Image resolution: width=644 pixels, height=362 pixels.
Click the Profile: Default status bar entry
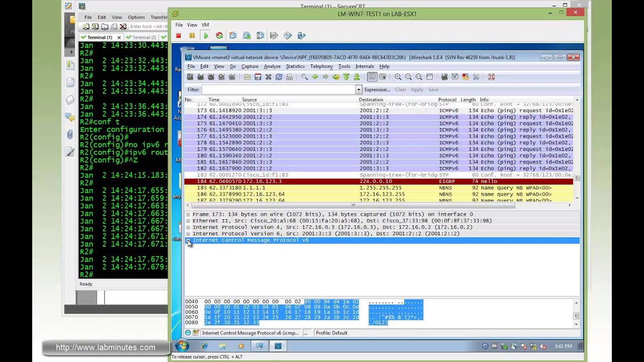[x=332, y=333]
